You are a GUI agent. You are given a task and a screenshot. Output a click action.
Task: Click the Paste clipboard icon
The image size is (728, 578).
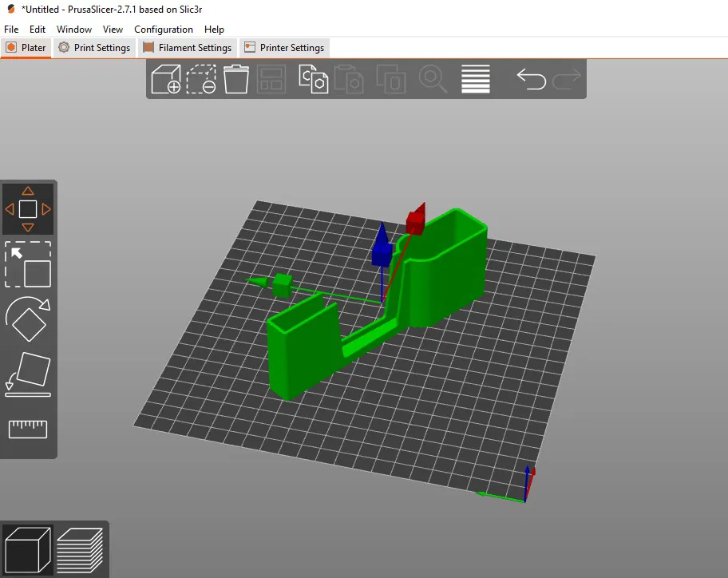(x=349, y=79)
